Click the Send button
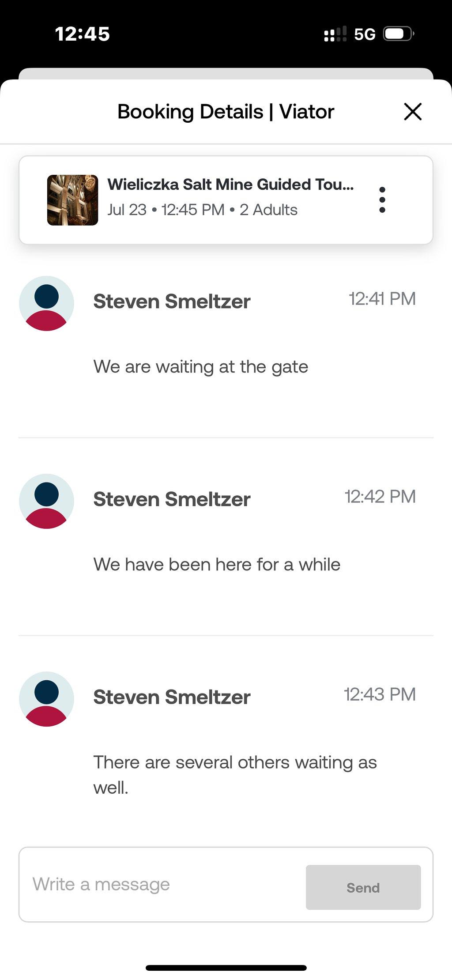This screenshot has width=452, height=980. 363,887
